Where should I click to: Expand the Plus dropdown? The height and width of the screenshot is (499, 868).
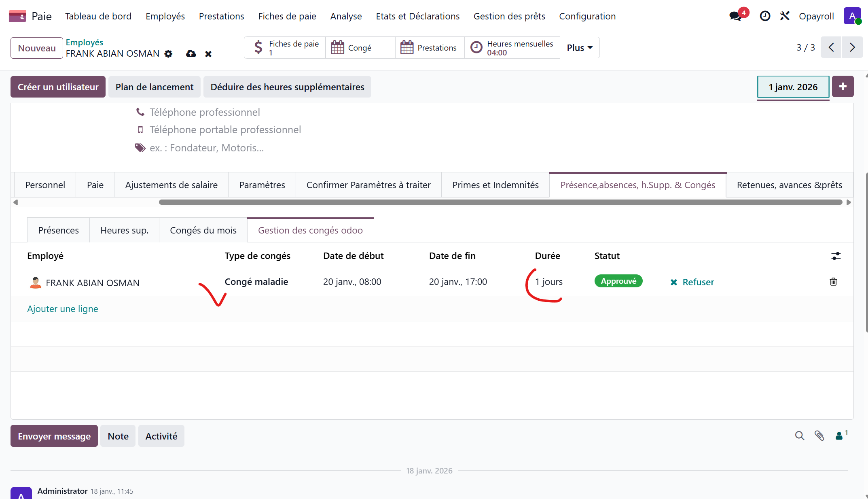[x=579, y=48]
